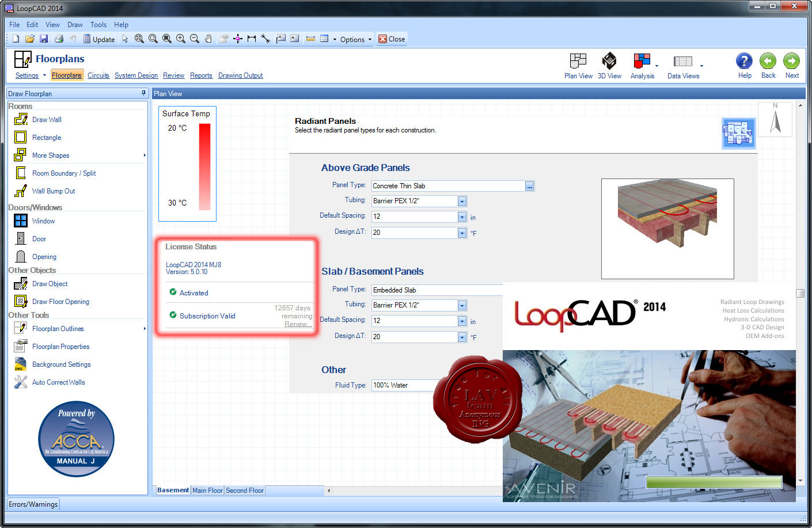Click the Update calculator button

click(x=99, y=39)
